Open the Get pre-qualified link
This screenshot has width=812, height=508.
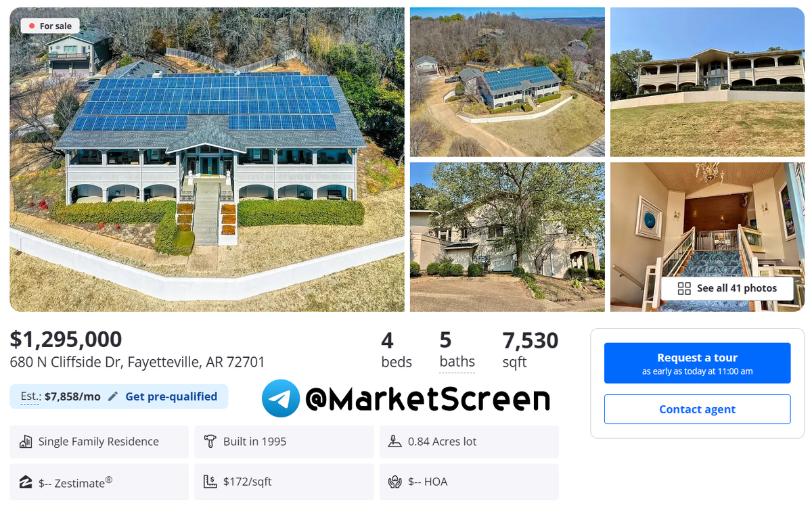coord(171,396)
